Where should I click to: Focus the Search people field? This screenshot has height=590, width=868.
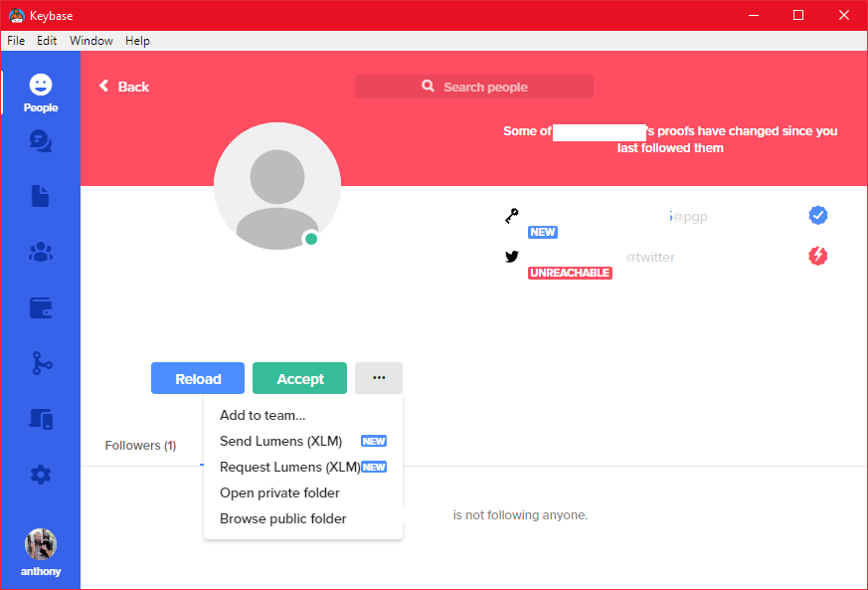tap(474, 87)
